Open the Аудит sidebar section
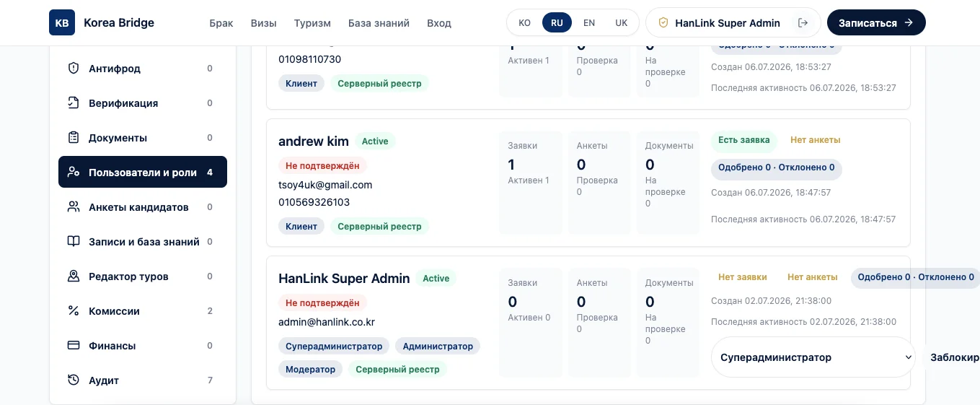 click(x=143, y=380)
